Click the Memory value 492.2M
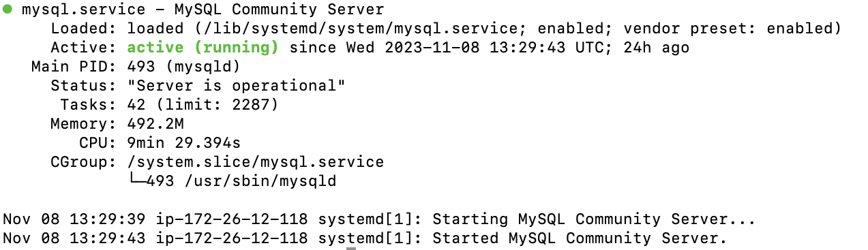868x250 pixels. pyautogui.click(x=155, y=124)
